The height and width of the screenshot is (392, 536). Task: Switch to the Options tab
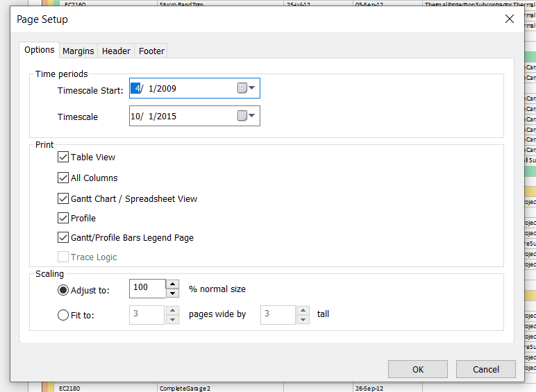pyautogui.click(x=40, y=50)
